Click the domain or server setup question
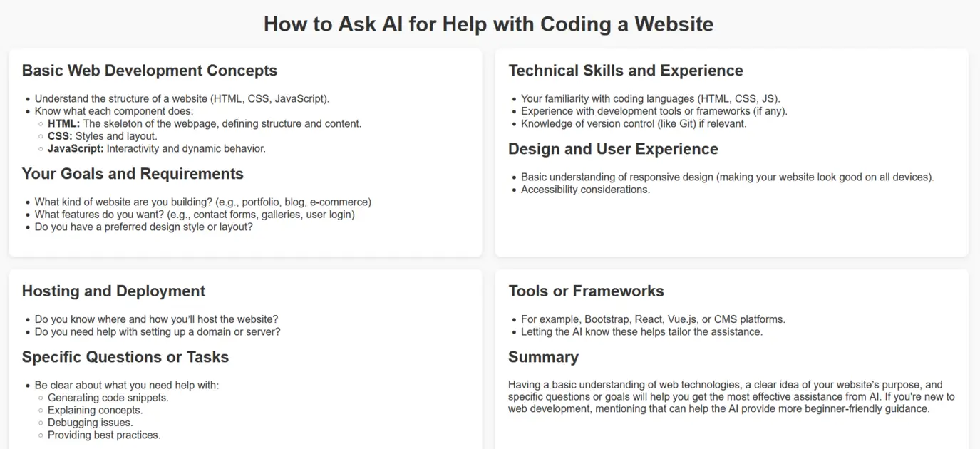The image size is (980, 449). [158, 331]
